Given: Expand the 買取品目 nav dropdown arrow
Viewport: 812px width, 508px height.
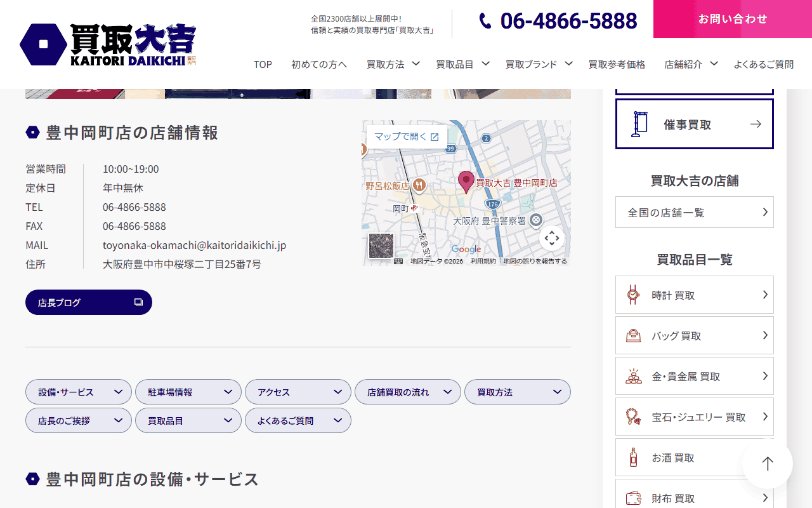Looking at the screenshot, I should (x=485, y=63).
